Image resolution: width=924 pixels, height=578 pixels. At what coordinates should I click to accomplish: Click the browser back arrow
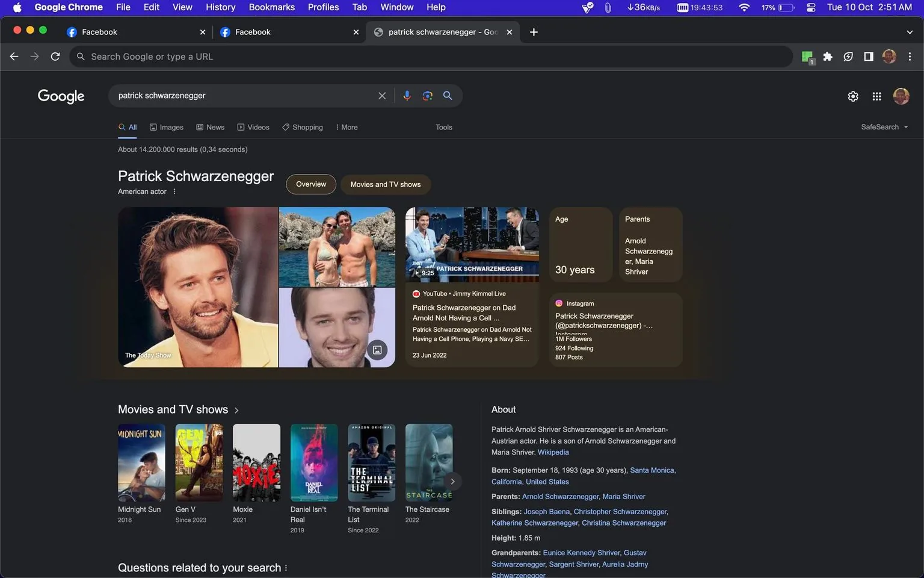pyautogui.click(x=14, y=56)
